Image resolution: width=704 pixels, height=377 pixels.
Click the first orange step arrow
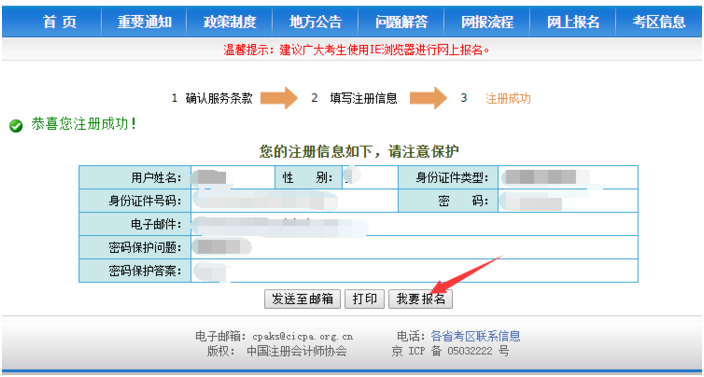coord(279,98)
